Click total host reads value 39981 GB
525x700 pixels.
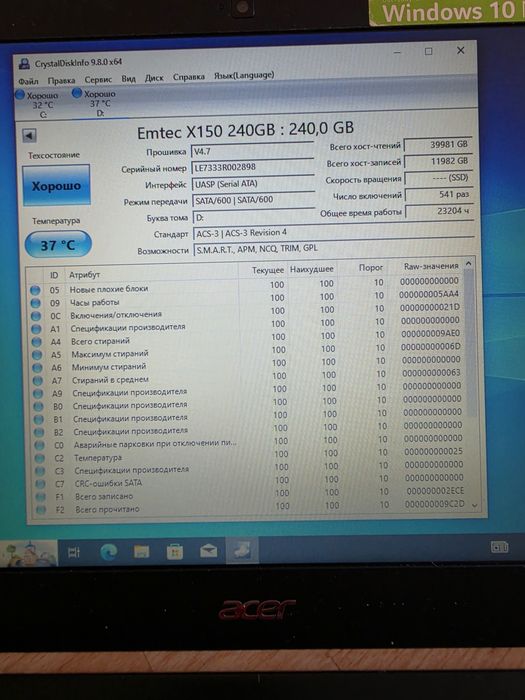tap(438, 145)
